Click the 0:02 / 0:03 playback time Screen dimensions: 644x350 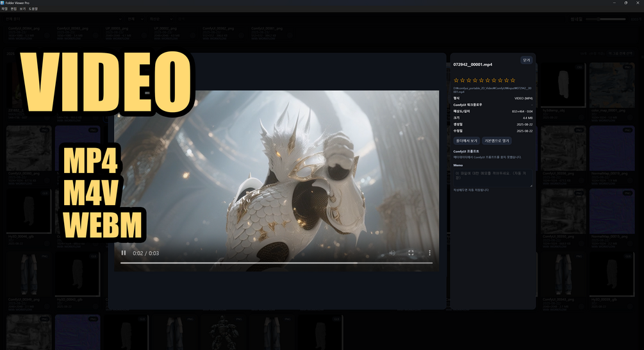(146, 253)
